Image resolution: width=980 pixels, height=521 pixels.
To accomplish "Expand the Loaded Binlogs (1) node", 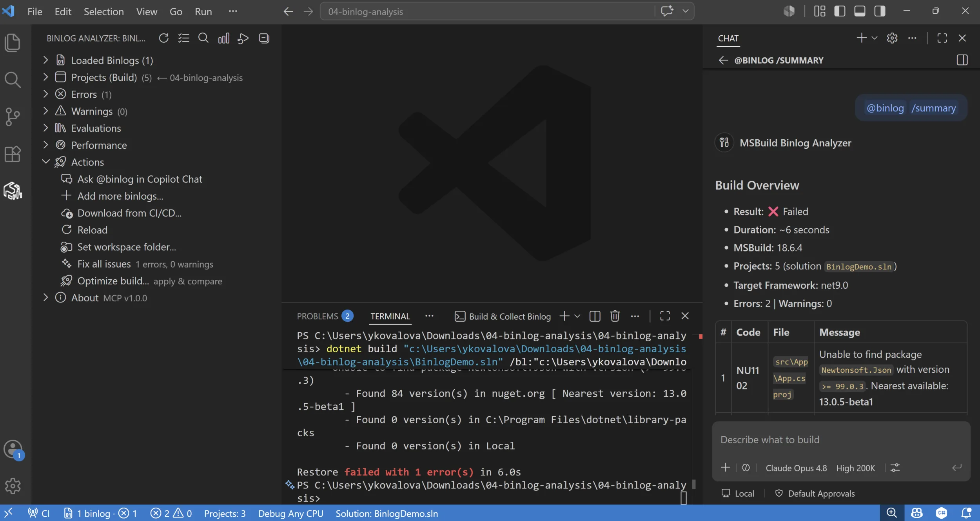I will 45,60.
